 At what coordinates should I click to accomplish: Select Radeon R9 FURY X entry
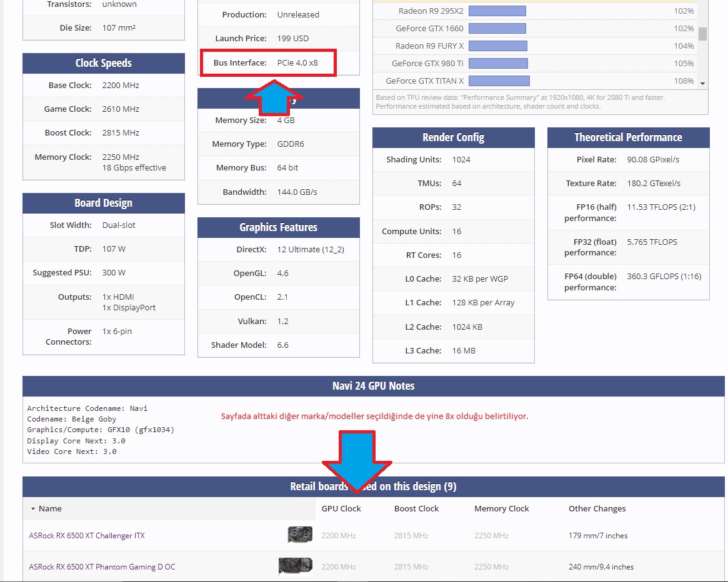(x=429, y=46)
